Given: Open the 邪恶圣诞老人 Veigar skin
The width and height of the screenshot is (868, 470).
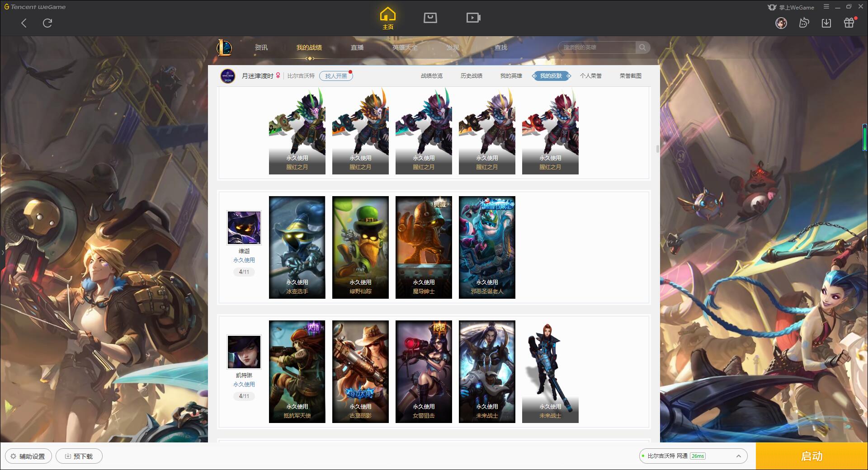Looking at the screenshot, I should click(487, 247).
